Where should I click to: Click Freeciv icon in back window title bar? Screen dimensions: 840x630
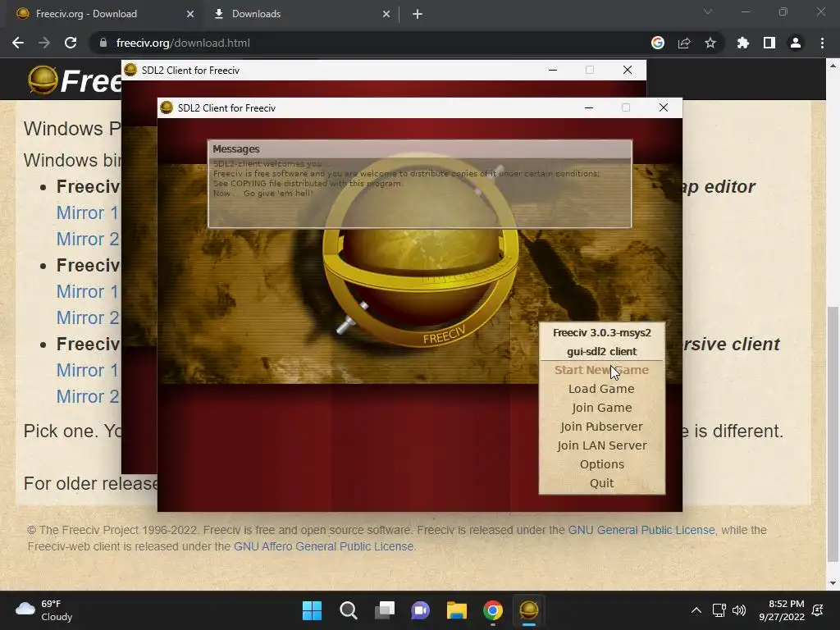[130, 70]
